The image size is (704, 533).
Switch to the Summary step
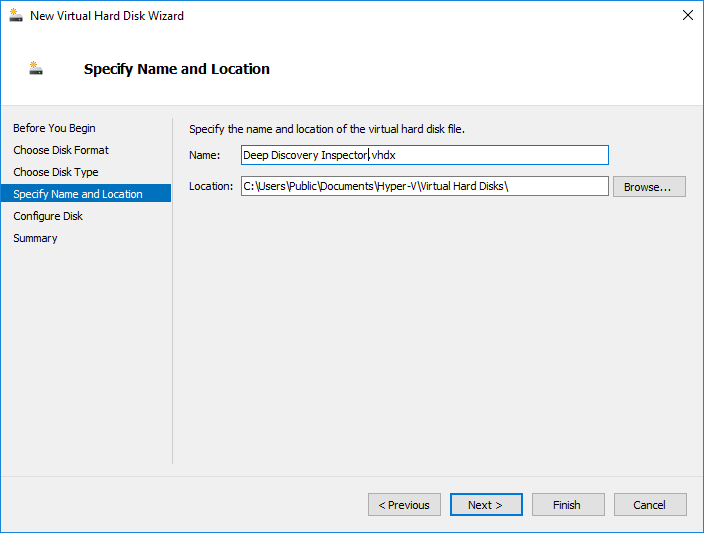[x=35, y=238]
